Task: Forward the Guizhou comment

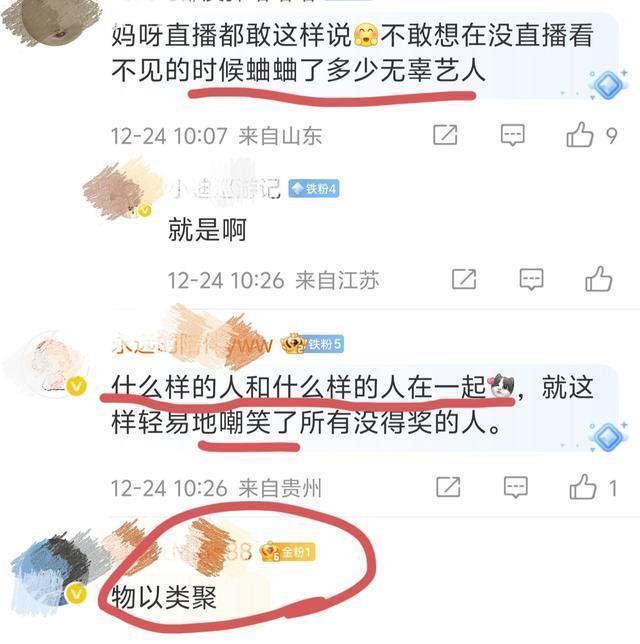Action: (x=448, y=487)
